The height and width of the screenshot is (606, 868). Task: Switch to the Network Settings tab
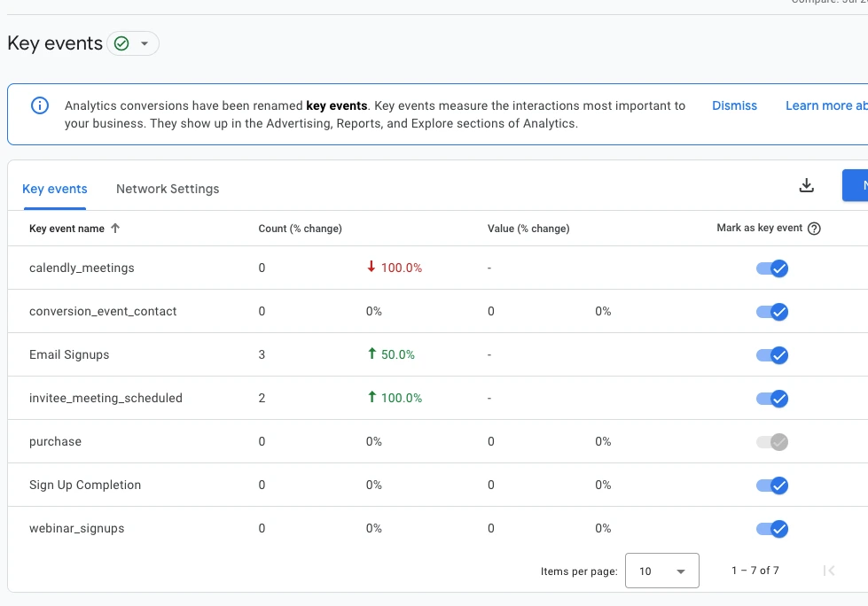tap(167, 189)
